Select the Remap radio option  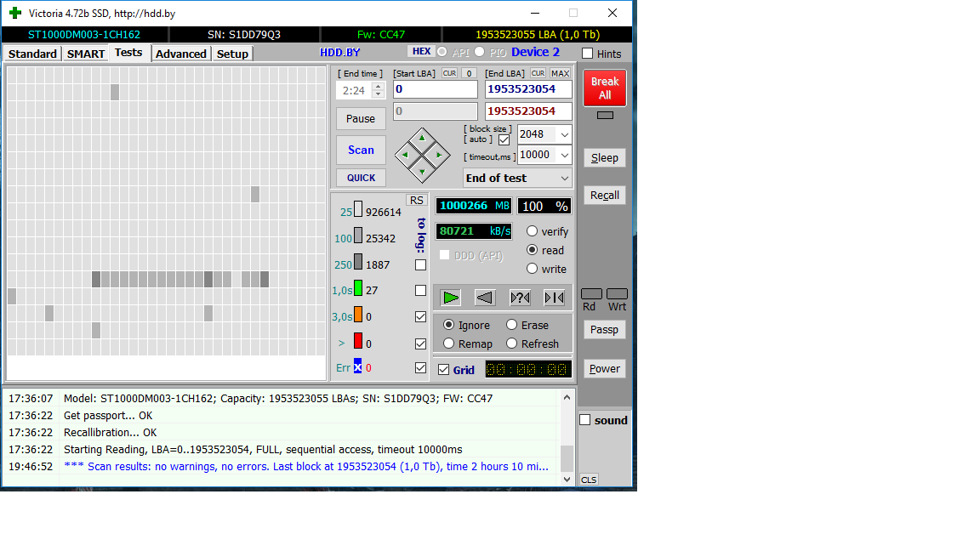point(449,344)
